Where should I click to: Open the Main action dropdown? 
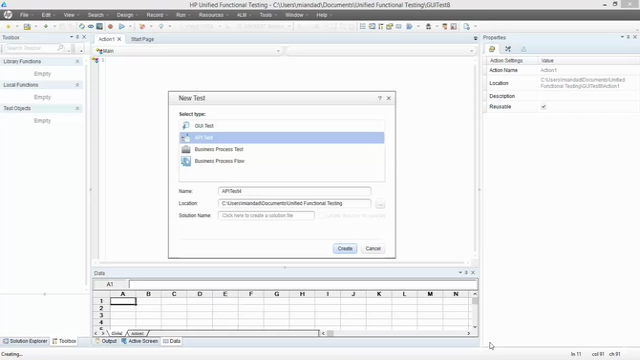pyautogui.click(x=278, y=51)
